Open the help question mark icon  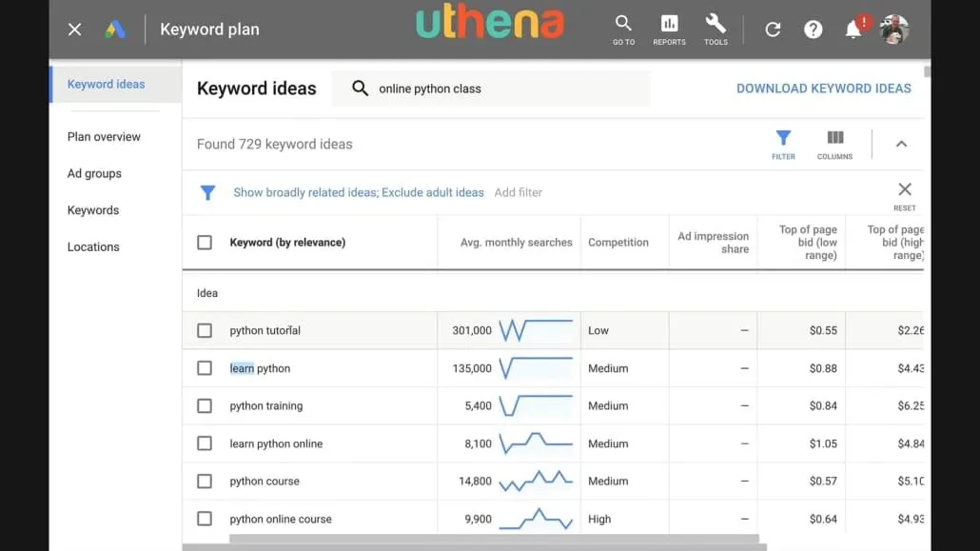813,30
